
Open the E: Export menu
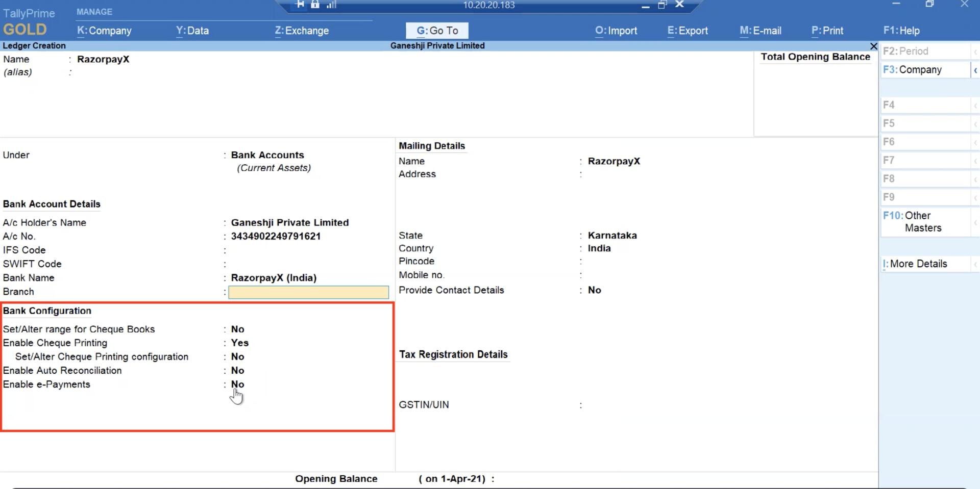click(x=688, y=31)
